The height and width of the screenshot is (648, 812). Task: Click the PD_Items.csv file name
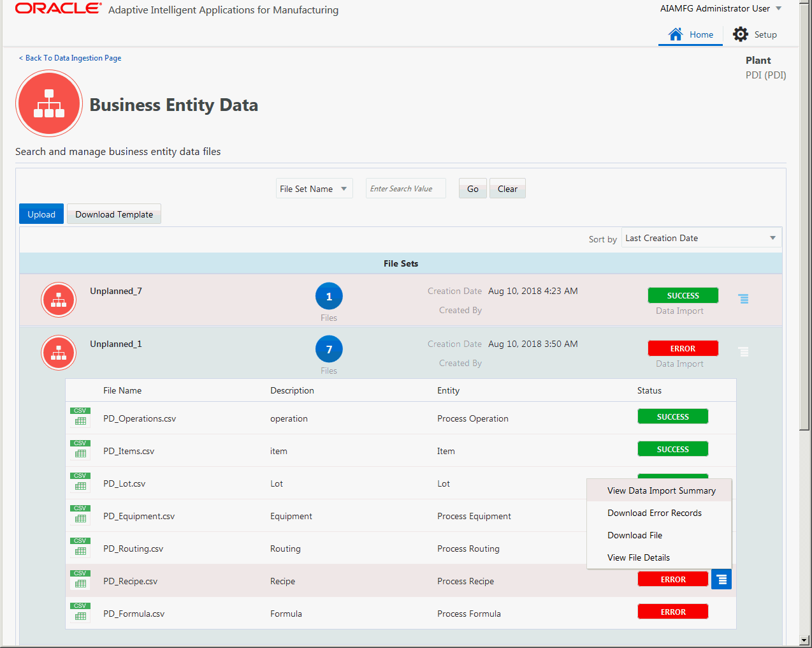[129, 452]
